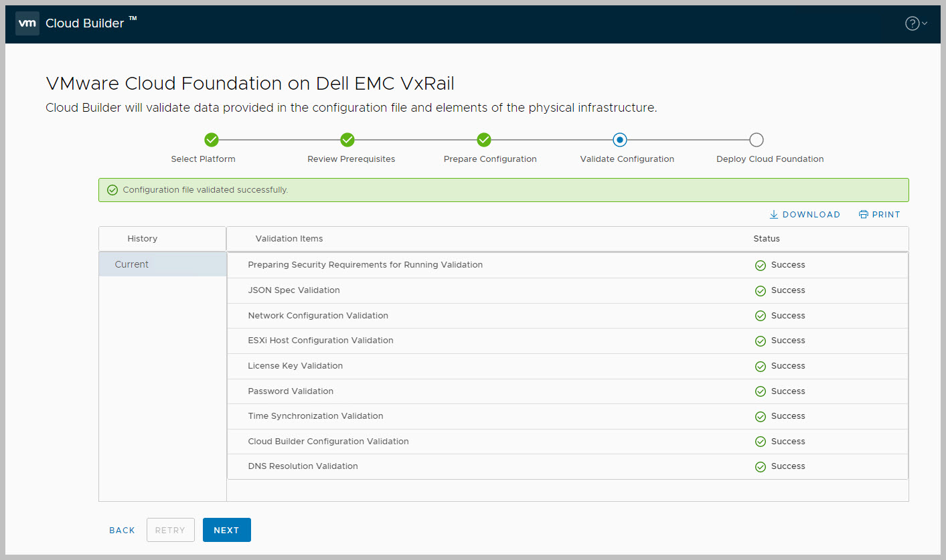This screenshot has height=560, width=946.
Task: Click the Select Platform step checkmark
Action: coord(212,140)
